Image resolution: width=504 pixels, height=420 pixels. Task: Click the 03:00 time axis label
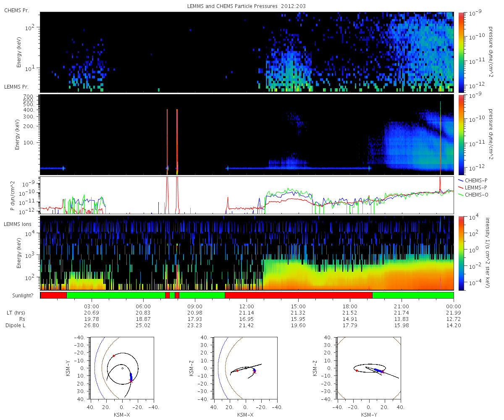(92, 307)
